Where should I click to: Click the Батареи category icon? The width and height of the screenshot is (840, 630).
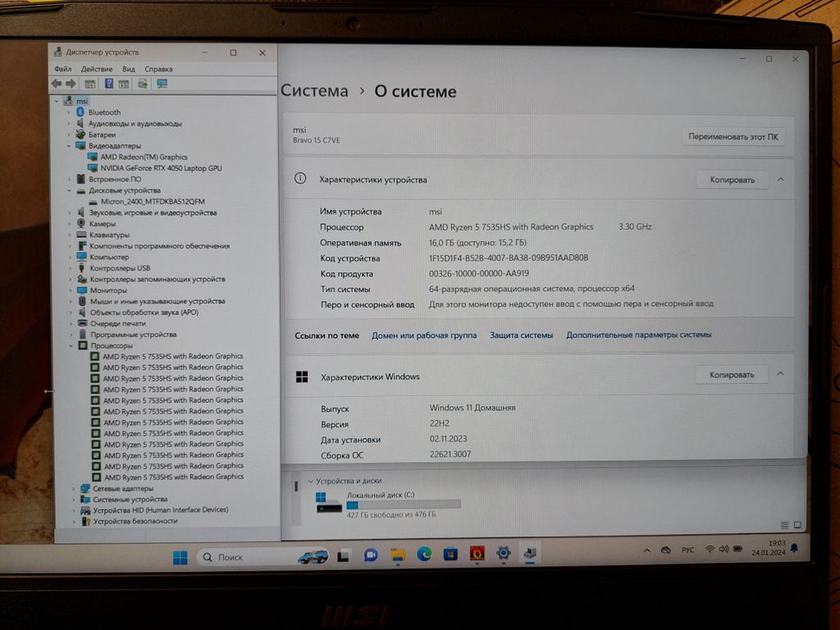click(x=80, y=135)
